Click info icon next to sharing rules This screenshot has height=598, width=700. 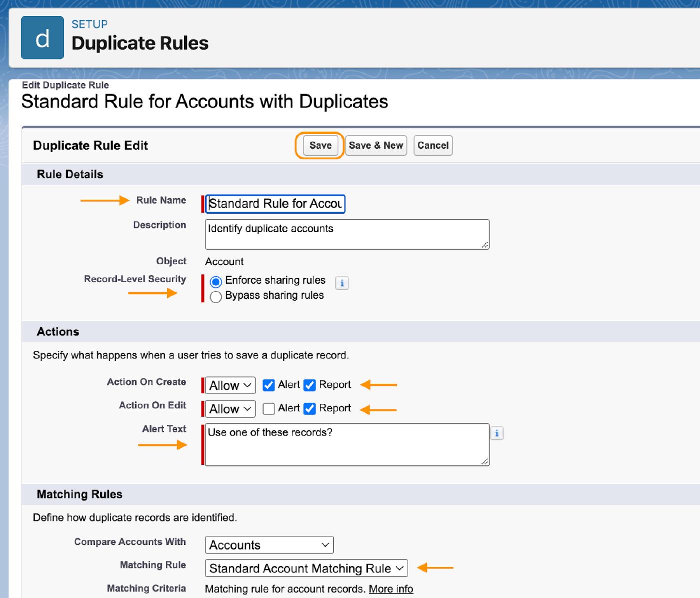point(342,283)
